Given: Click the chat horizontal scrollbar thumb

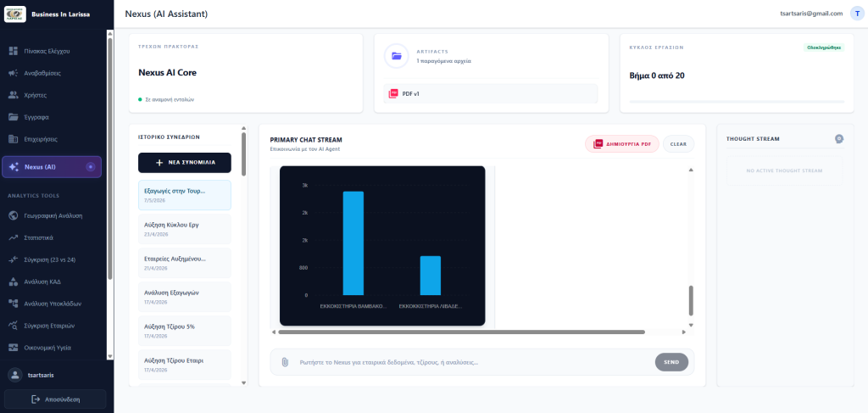Looking at the screenshot, I should tap(462, 332).
